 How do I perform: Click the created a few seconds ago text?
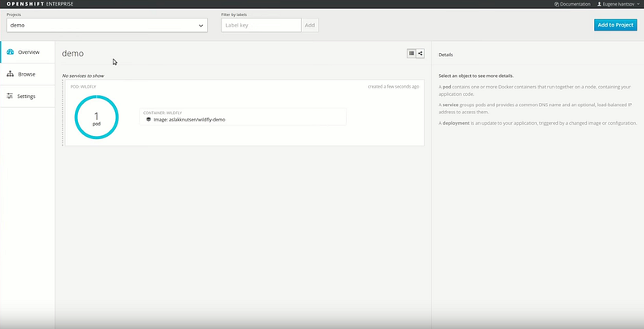click(394, 87)
